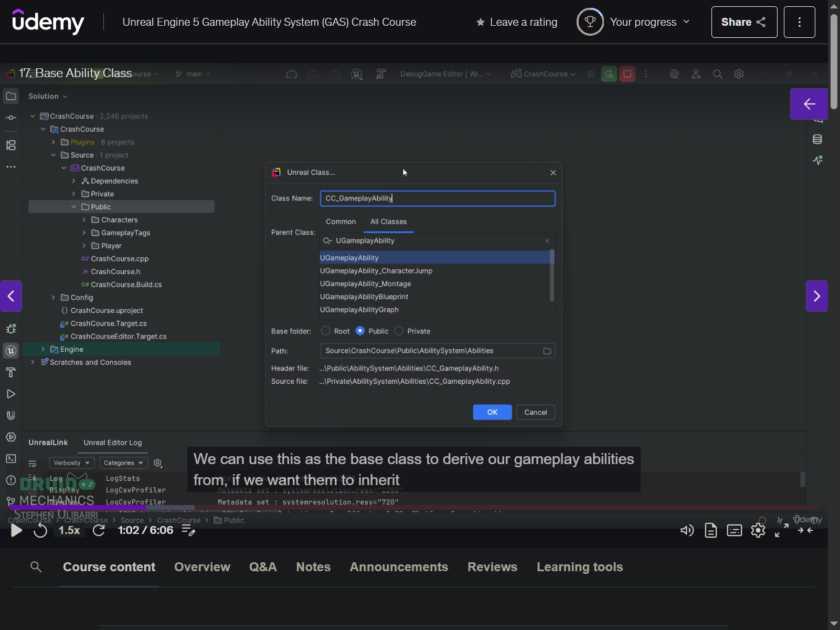Open video settings gear
This screenshot has width=840, height=630.
coord(758,530)
